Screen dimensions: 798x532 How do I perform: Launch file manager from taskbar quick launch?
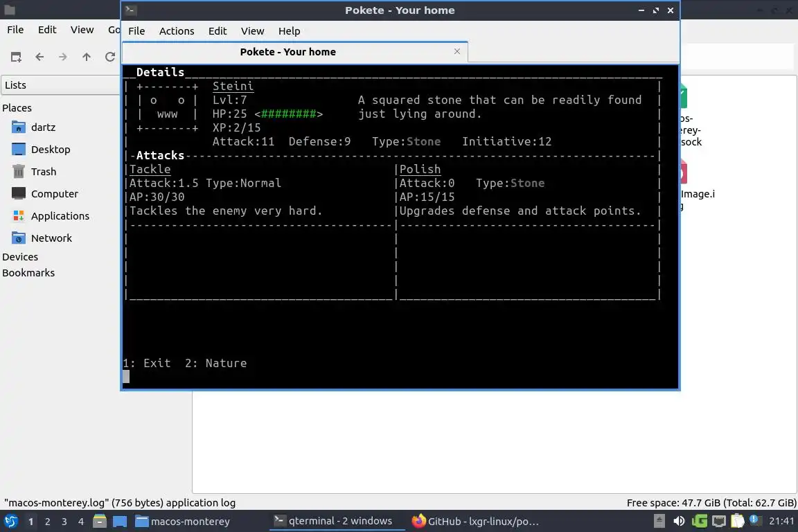[100, 522]
